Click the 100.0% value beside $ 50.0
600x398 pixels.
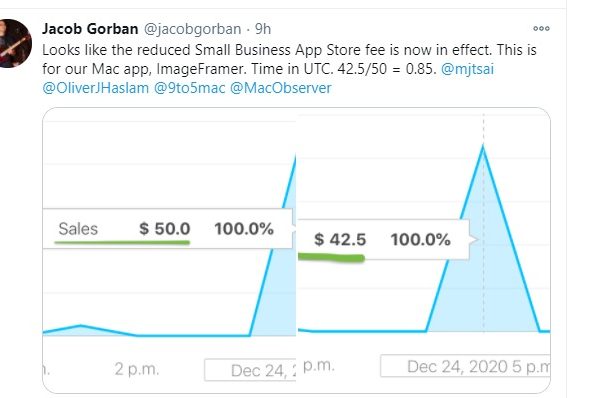pos(244,229)
